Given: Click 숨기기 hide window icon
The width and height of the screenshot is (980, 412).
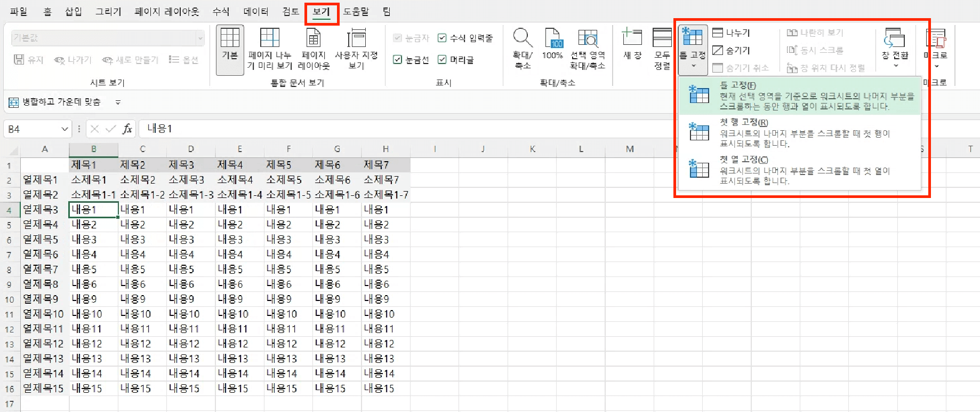Looking at the screenshot, I should pos(718,50).
